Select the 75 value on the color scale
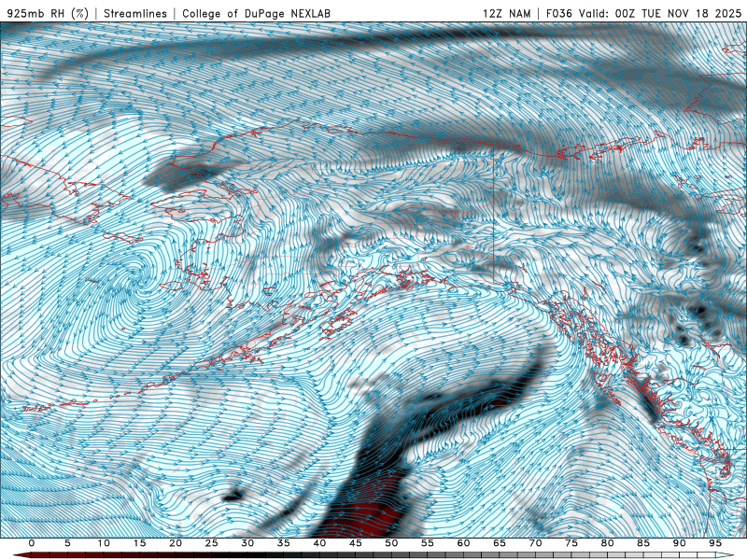747x560 pixels. point(571,543)
